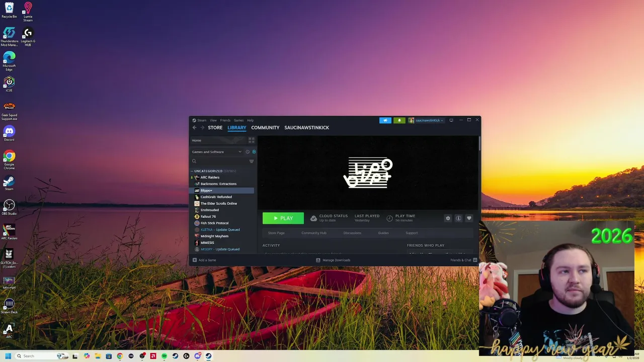Click the play time clock icon
The height and width of the screenshot is (362, 644).
point(389,218)
